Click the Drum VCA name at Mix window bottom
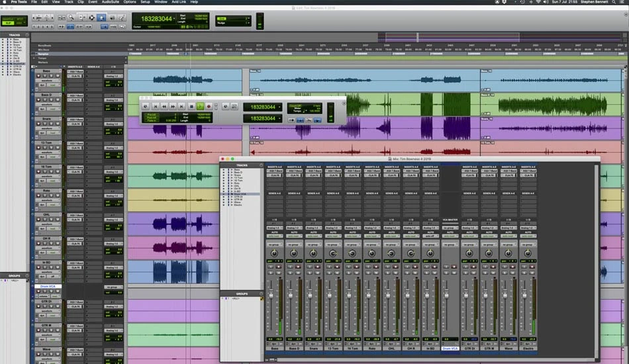This screenshot has height=364, width=629. pos(450,348)
